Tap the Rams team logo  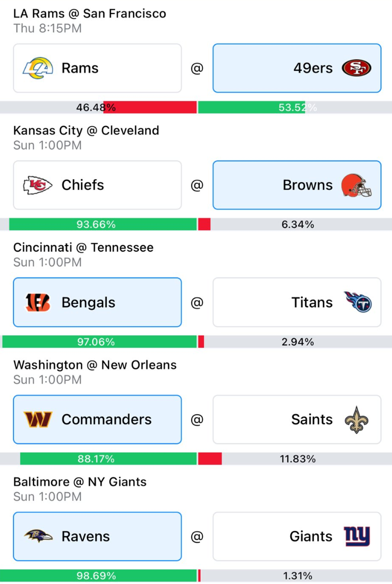(x=38, y=68)
